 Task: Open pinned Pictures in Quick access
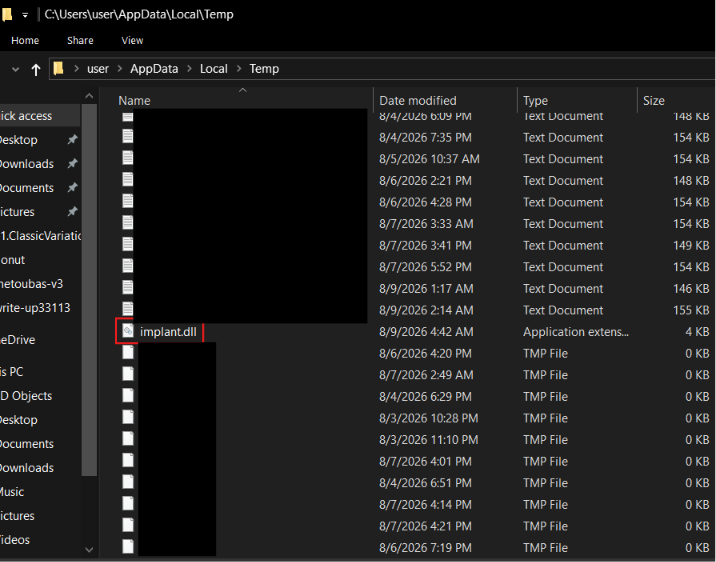click(x=17, y=212)
